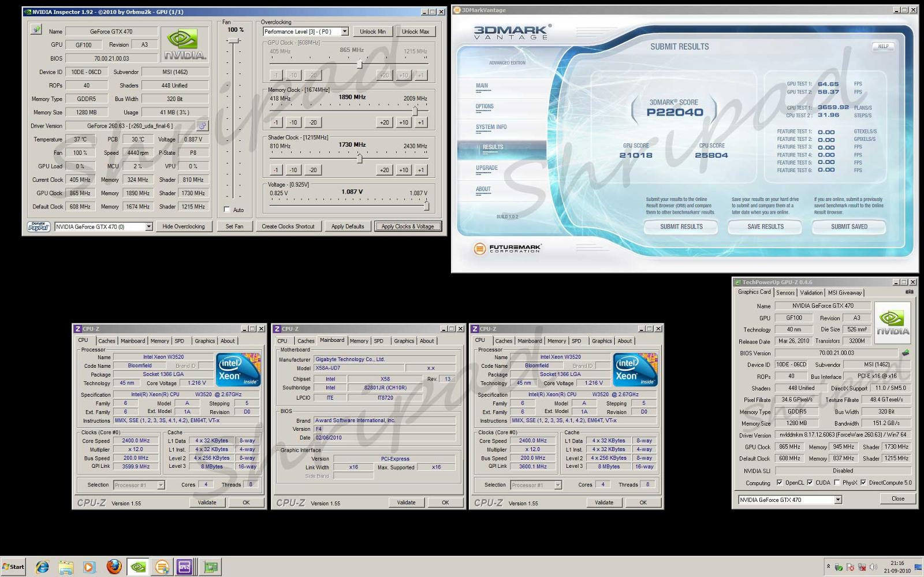
Task: Click the Set Fan button
Action: (x=234, y=226)
